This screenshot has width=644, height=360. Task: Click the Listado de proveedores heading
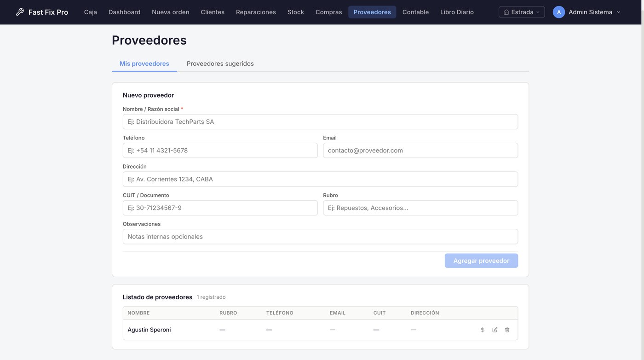pos(157,297)
